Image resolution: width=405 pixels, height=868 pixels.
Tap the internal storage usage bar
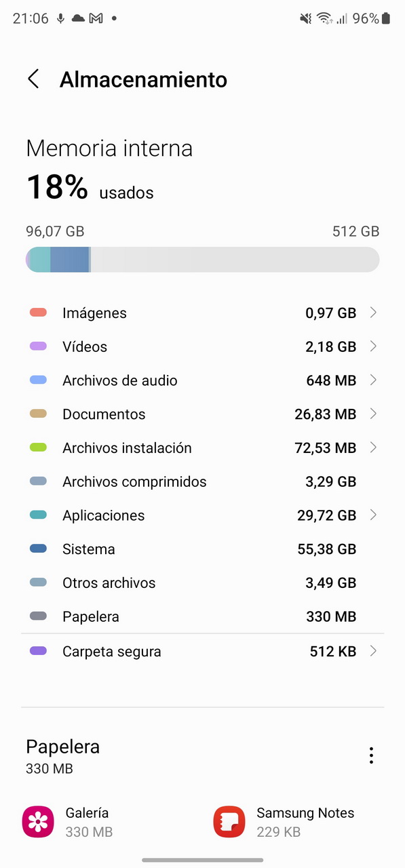(x=202, y=260)
